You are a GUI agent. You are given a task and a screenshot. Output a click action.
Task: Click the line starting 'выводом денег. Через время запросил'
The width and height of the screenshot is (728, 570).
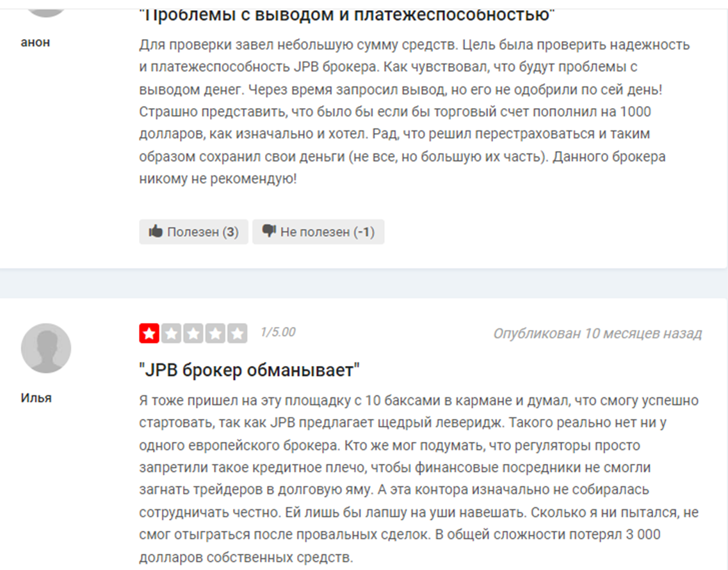[401, 90]
